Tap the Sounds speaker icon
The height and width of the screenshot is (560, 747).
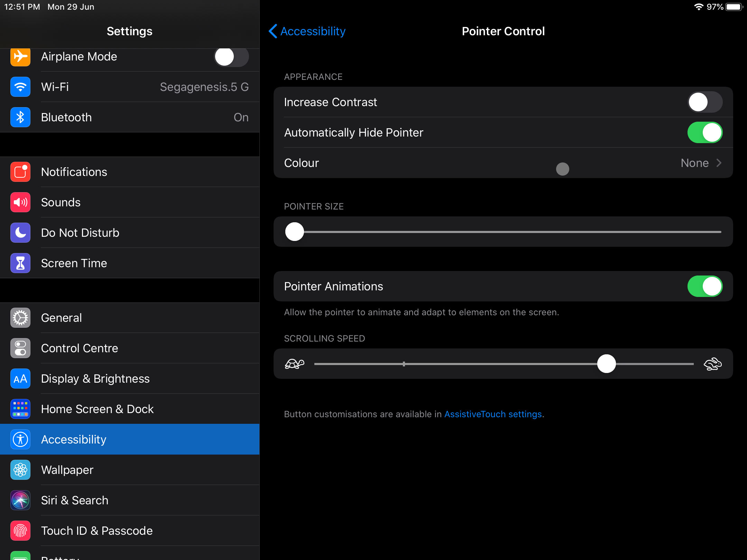20,202
